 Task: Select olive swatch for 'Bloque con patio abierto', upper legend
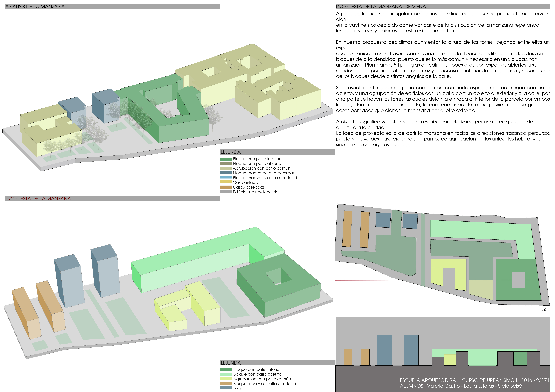pos(226,163)
